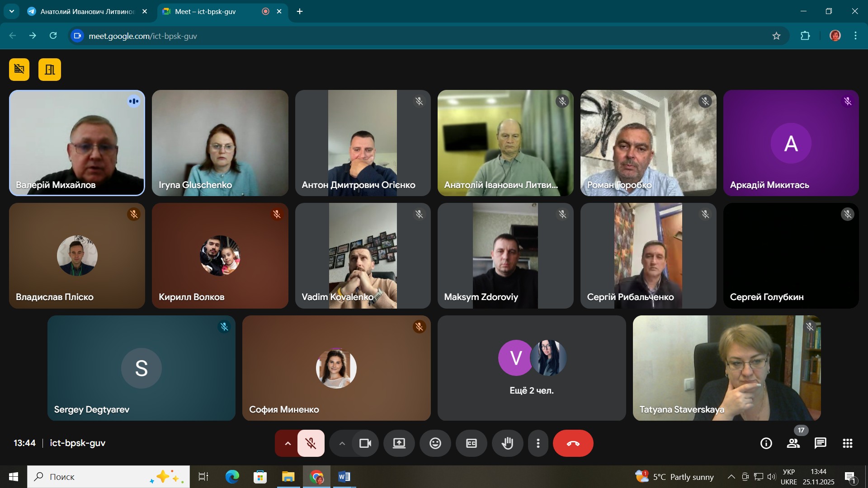Click the Ещё 2 чел. tile

click(x=531, y=368)
